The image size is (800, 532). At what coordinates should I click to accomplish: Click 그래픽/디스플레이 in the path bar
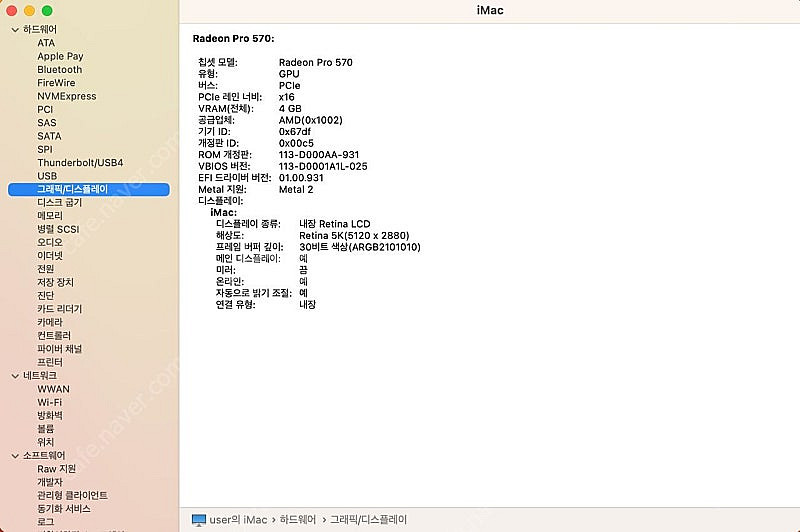point(368,519)
